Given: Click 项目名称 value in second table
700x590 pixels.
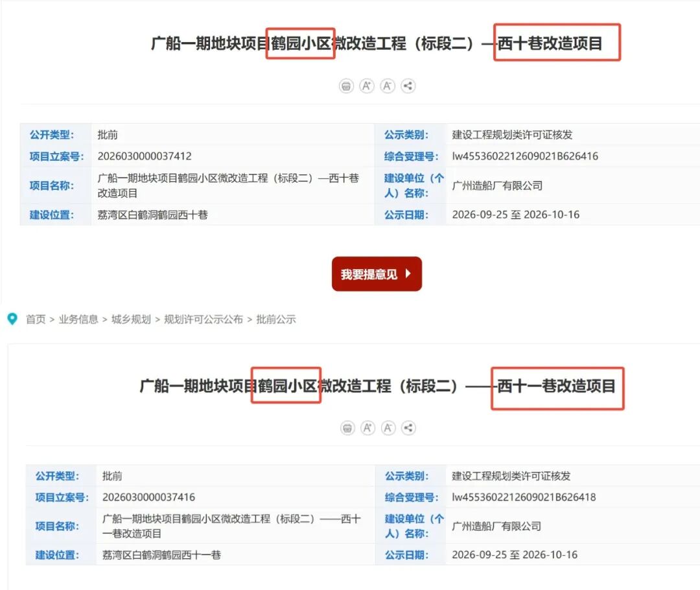Looking at the screenshot, I should (231, 526).
